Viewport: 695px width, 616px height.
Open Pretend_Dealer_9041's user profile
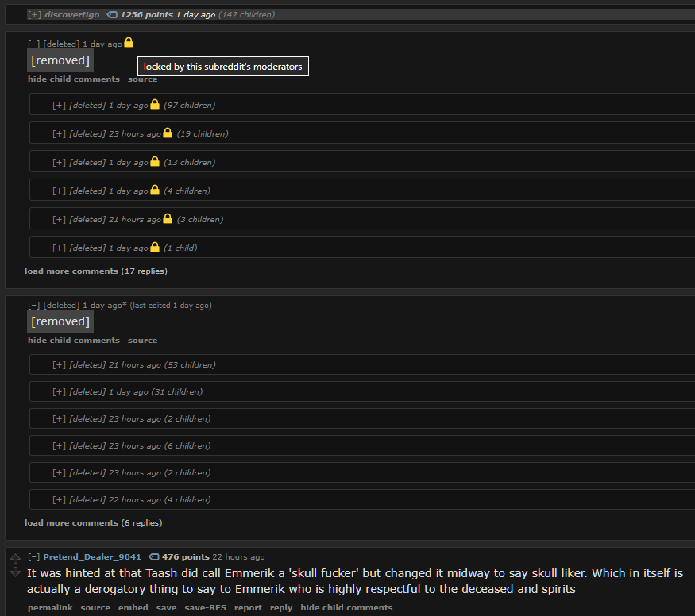click(92, 557)
